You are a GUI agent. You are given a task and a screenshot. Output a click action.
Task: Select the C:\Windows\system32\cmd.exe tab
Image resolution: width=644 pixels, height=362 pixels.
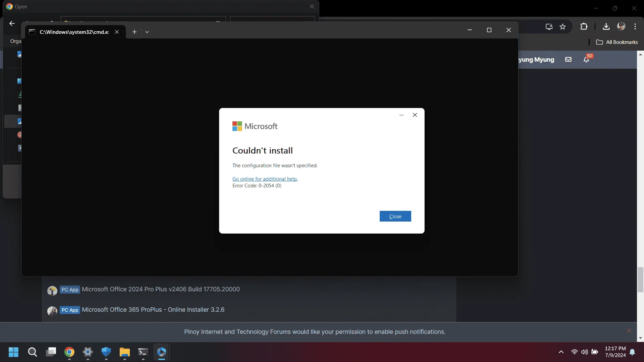pos(74,32)
